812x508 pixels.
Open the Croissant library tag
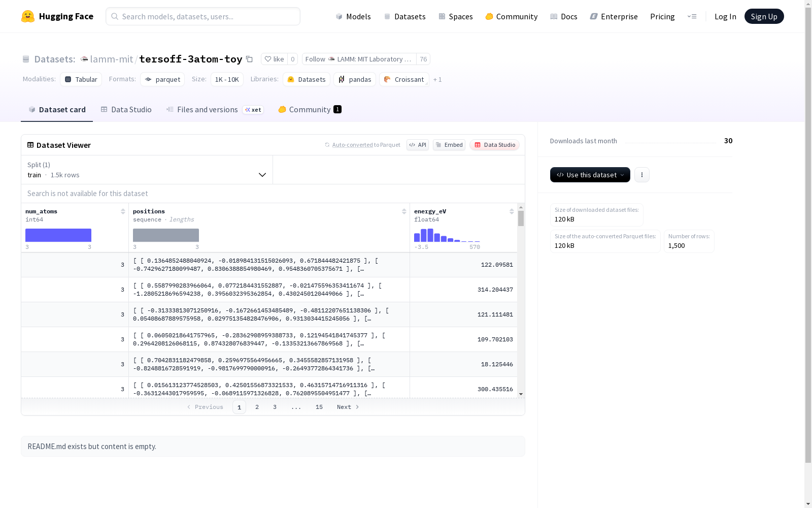click(x=404, y=79)
